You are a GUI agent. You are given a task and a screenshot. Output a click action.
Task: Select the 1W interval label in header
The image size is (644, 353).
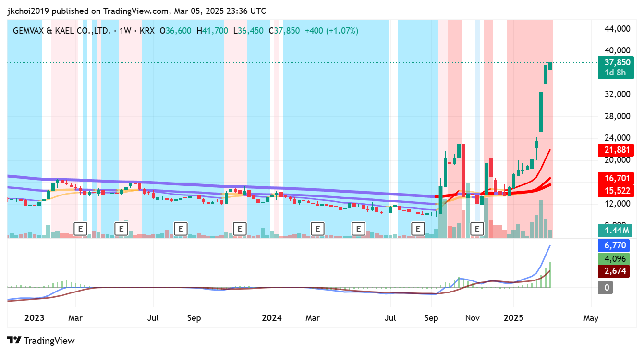tap(125, 31)
